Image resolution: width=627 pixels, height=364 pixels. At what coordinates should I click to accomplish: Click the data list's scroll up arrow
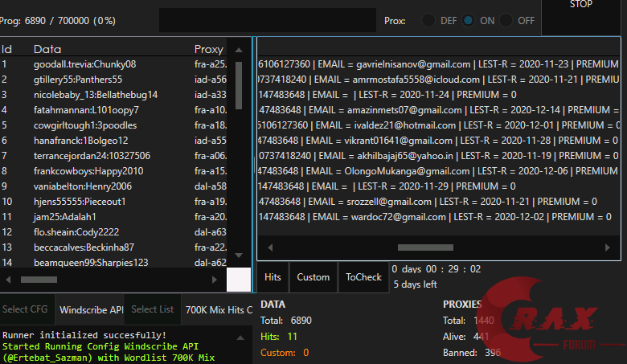coord(239,50)
